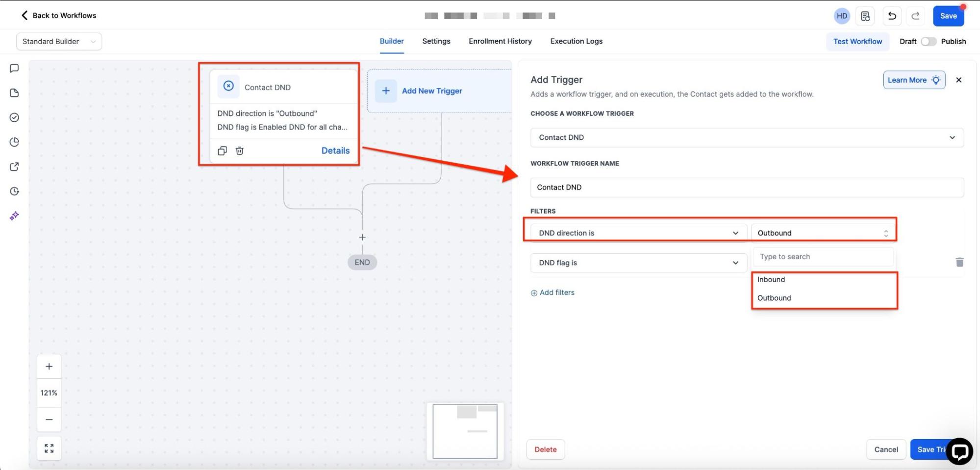The height and width of the screenshot is (470, 980).
Task: Duplicate the Contact DND trigger card
Action: [x=222, y=151]
